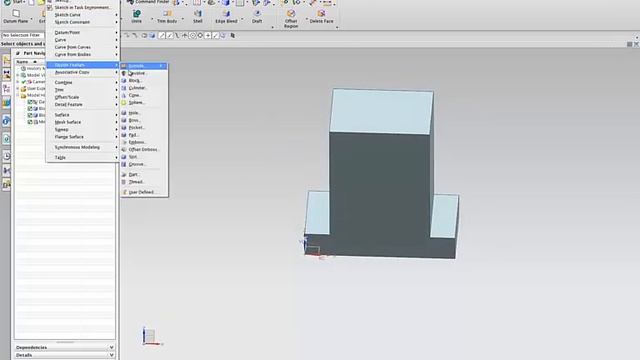Choose Offset Emboss in the submenu
The image size is (640, 360).
click(x=144, y=149)
